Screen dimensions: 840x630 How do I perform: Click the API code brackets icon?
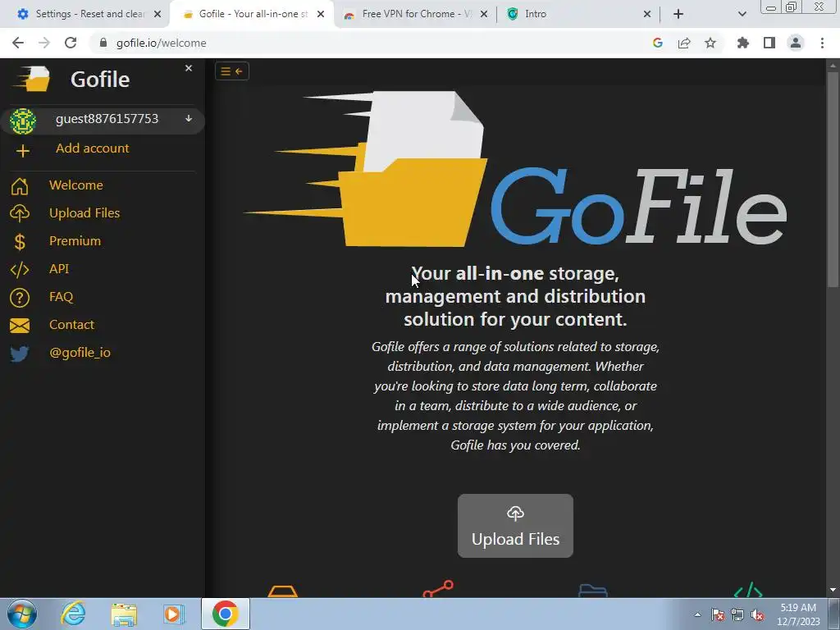coord(20,270)
